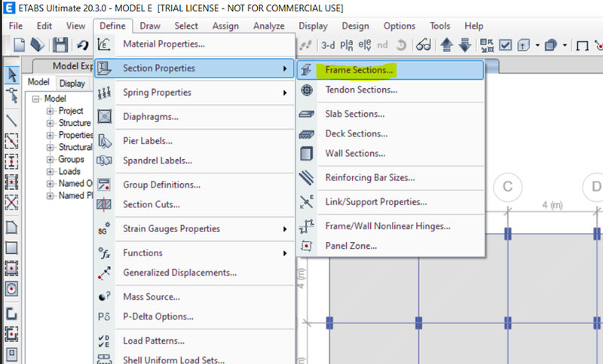The height and width of the screenshot is (364, 603).
Task: Click the Diaphragms menu icon
Action: [x=105, y=117]
